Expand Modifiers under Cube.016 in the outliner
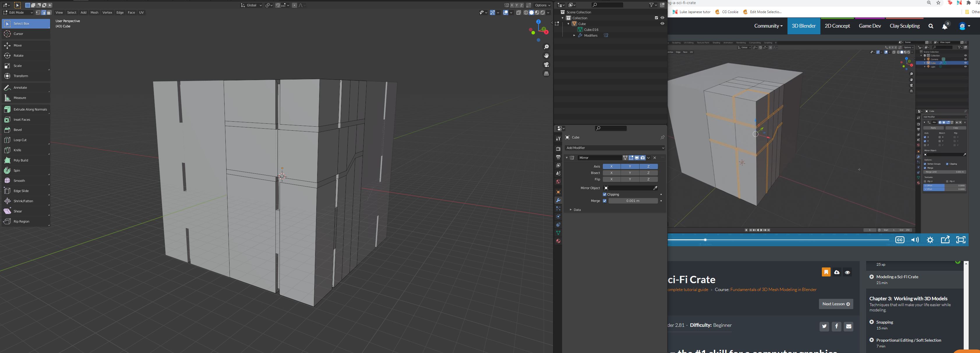The width and height of the screenshot is (980, 353). tap(574, 35)
